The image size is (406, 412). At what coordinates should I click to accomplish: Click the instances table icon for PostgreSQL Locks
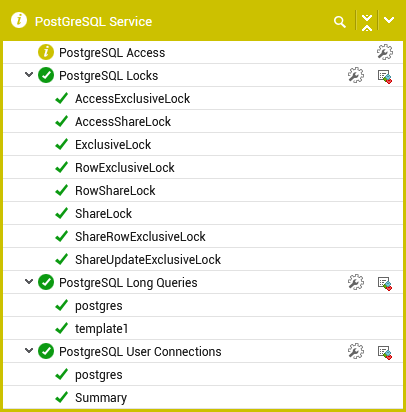coord(385,76)
